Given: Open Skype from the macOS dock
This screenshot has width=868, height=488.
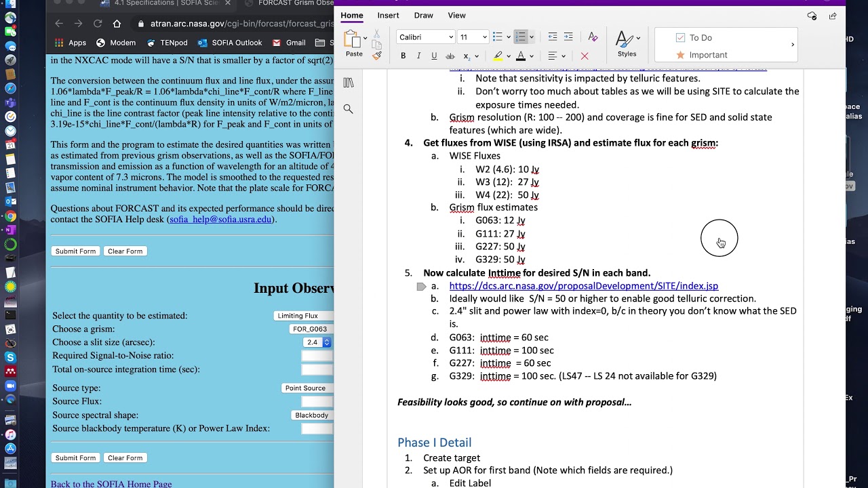Looking at the screenshot, I should 10,357.
